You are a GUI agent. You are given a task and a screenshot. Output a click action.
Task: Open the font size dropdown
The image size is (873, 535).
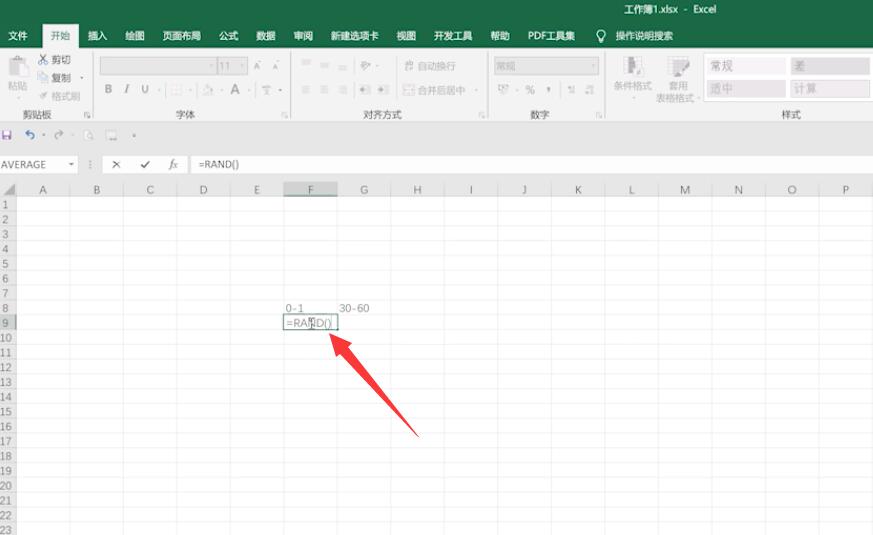tap(243, 66)
